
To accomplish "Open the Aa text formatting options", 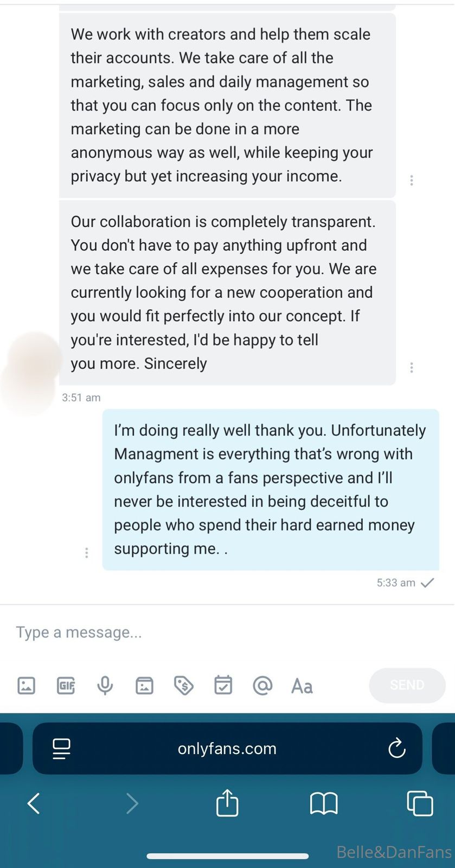I will [x=302, y=686].
